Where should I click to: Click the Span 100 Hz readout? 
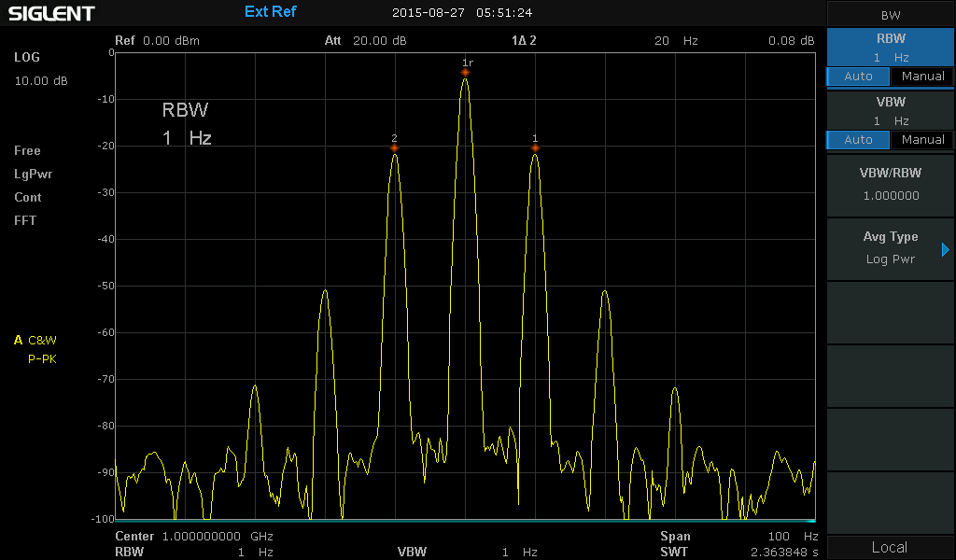[x=739, y=537]
